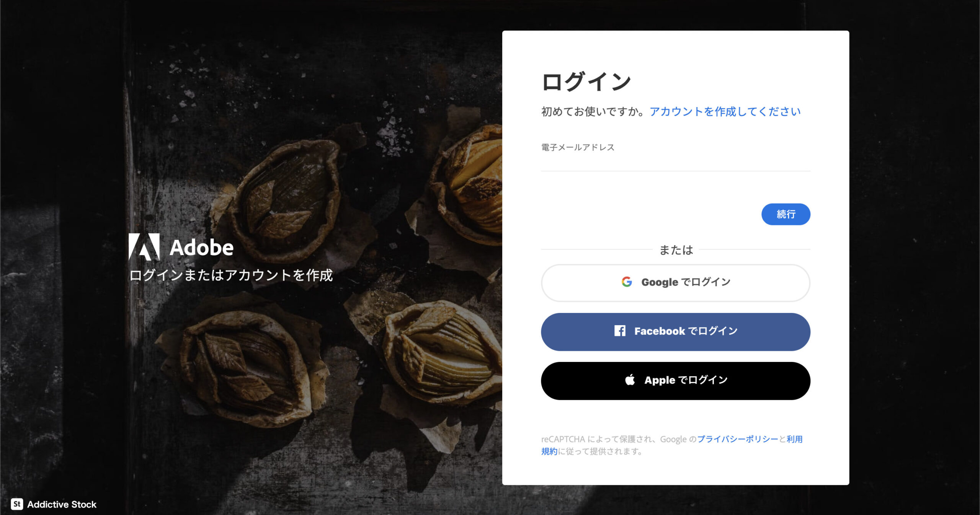980x515 pixels.
Task: Open the アカウントを作成してください link
Action: (x=725, y=111)
